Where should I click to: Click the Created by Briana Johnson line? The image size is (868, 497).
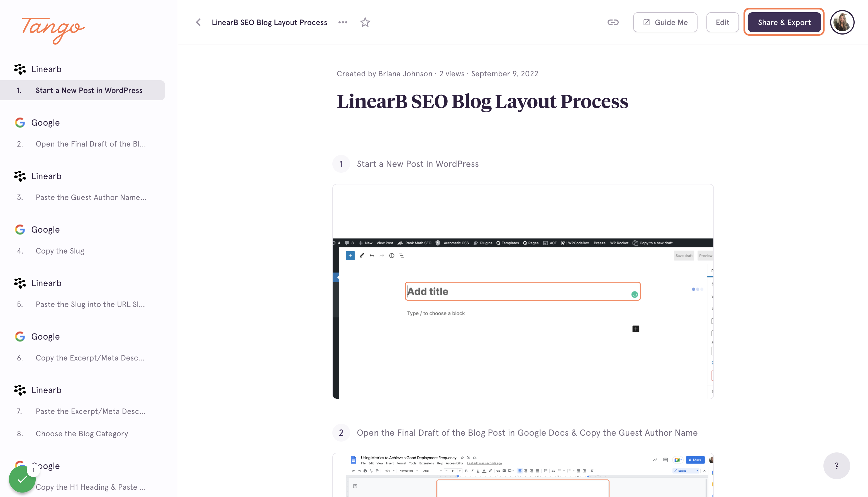(x=438, y=74)
